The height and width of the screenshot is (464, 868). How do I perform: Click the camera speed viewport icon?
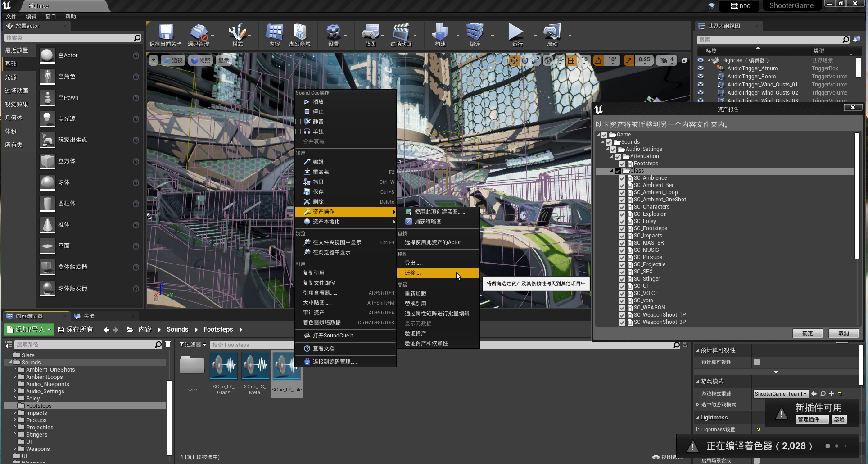[x=663, y=60]
